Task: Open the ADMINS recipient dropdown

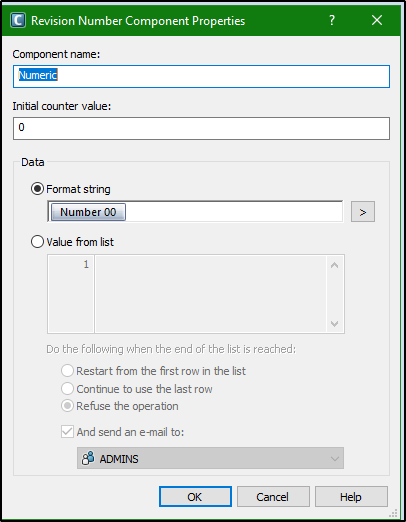Action: coord(210,458)
